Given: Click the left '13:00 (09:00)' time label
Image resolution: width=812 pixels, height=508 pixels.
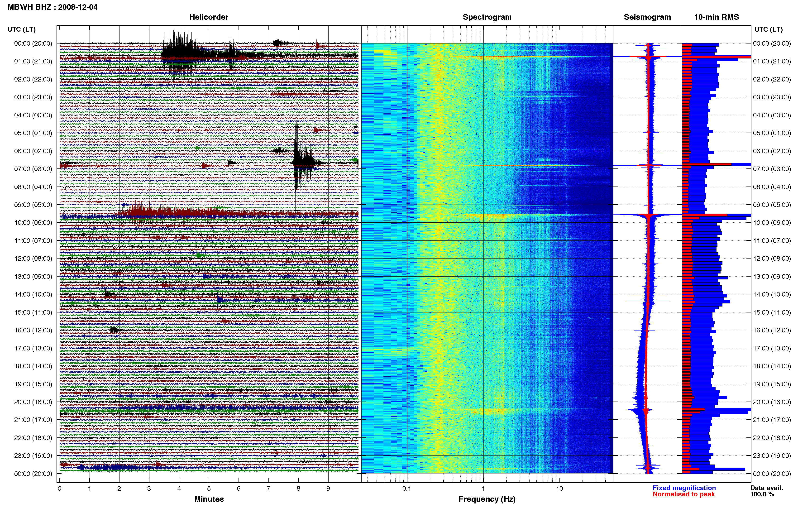Looking at the screenshot, I should point(33,277).
